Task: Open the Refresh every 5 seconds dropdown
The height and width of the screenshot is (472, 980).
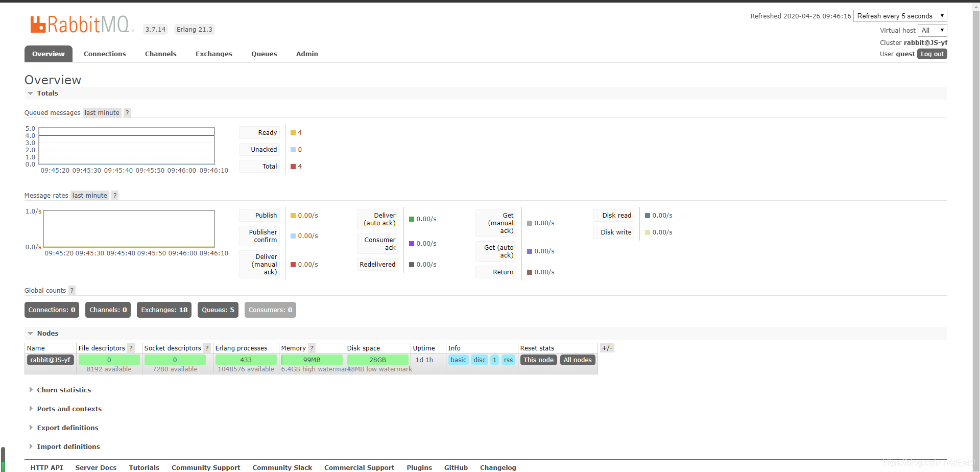Action: [900, 16]
